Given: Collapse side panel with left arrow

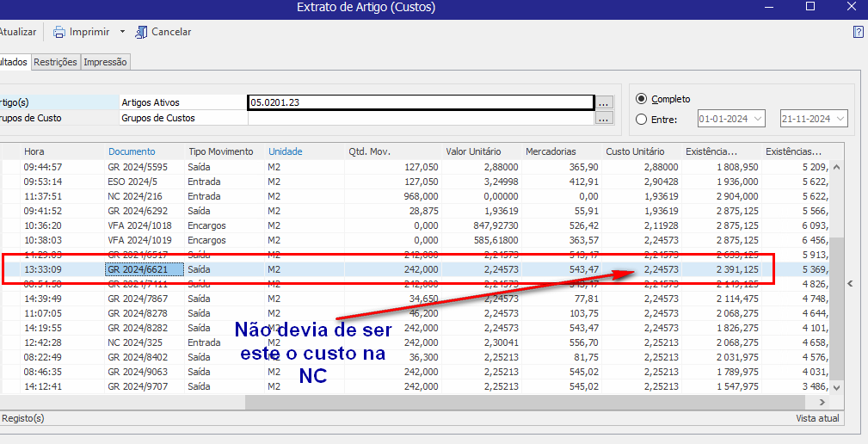Looking at the screenshot, I should click(x=851, y=283).
